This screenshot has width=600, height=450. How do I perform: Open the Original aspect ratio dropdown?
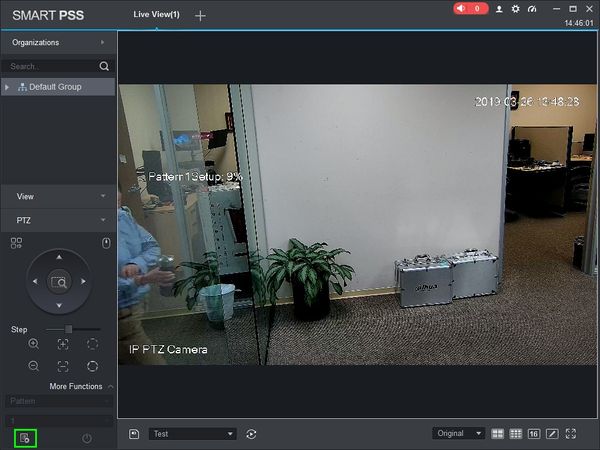pos(458,434)
